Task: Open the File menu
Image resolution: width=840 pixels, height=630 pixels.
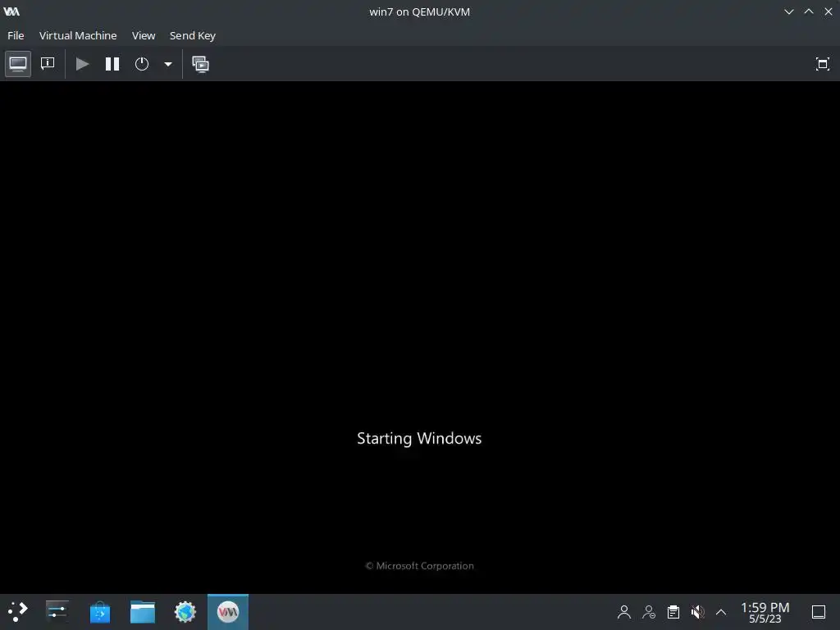Action: (16, 35)
